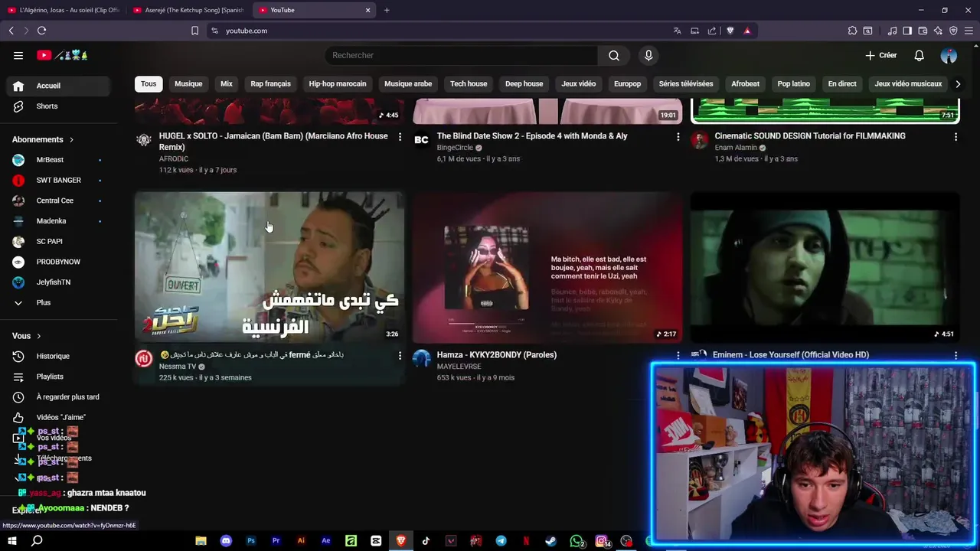Image resolution: width=980 pixels, height=551 pixels.
Task: Open the browser main menu icon
Action: tap(969, 31)
